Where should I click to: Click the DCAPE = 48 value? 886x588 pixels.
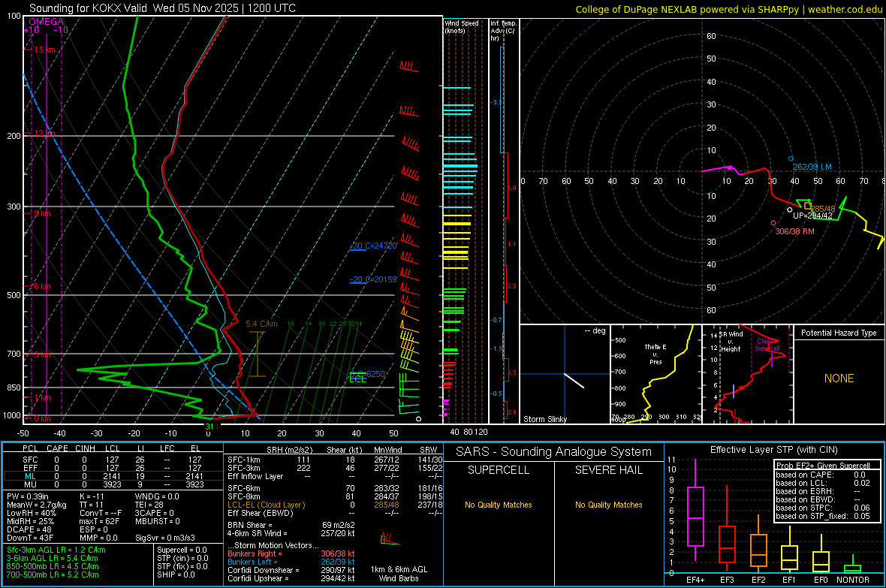pos(29,529)
